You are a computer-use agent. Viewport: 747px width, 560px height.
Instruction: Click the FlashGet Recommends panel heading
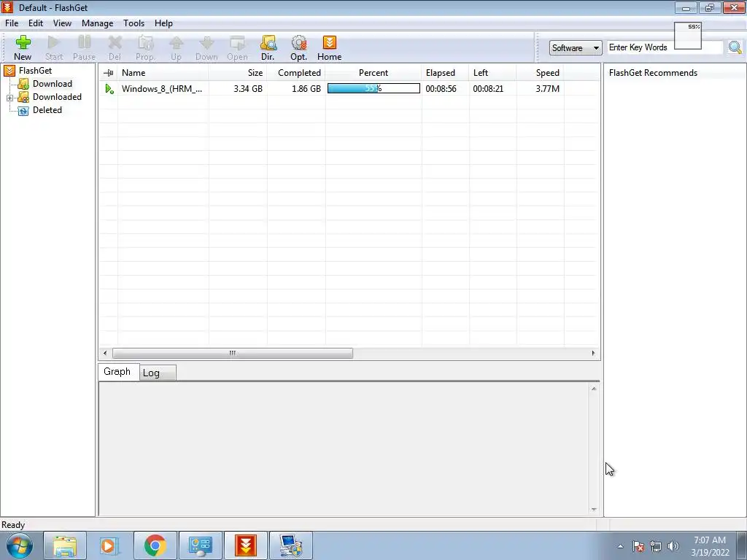pyautogui.click(x=653, y=73)
